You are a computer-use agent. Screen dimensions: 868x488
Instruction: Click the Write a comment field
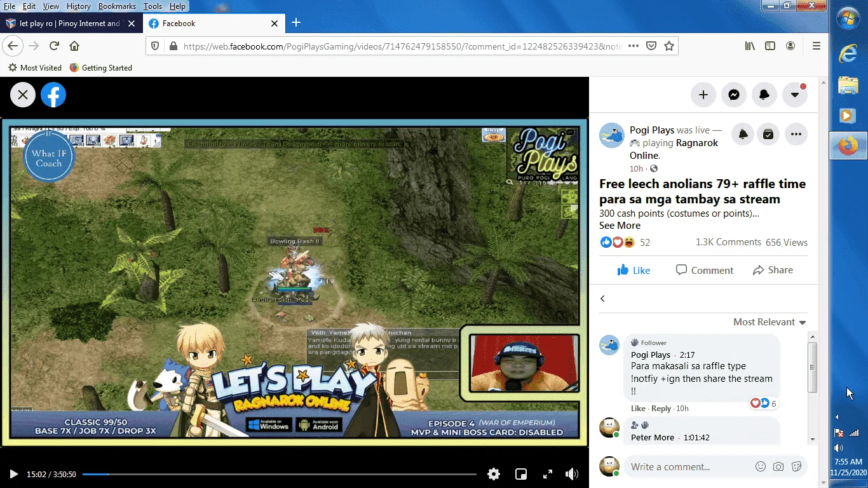(x=688, y=467)
